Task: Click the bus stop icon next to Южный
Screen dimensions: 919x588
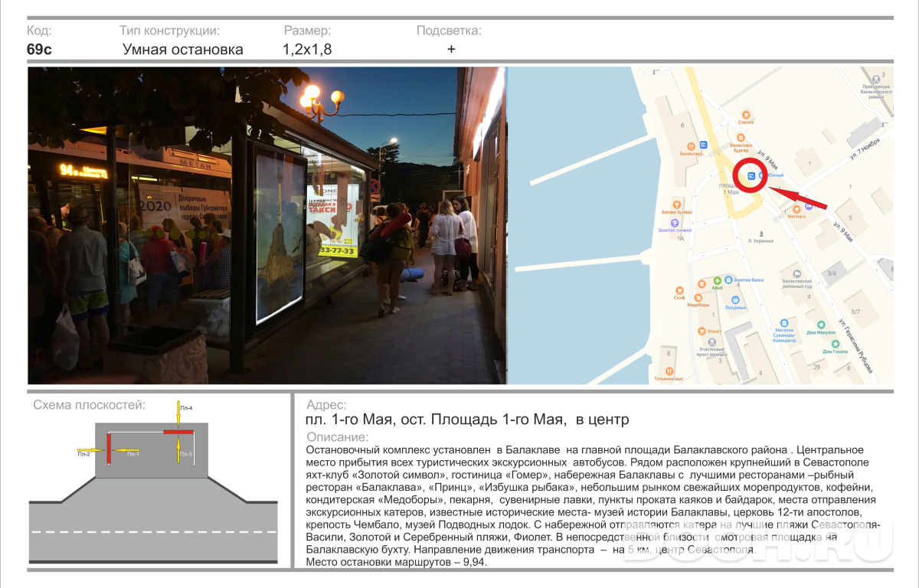Action: click(x=751, y=176)
